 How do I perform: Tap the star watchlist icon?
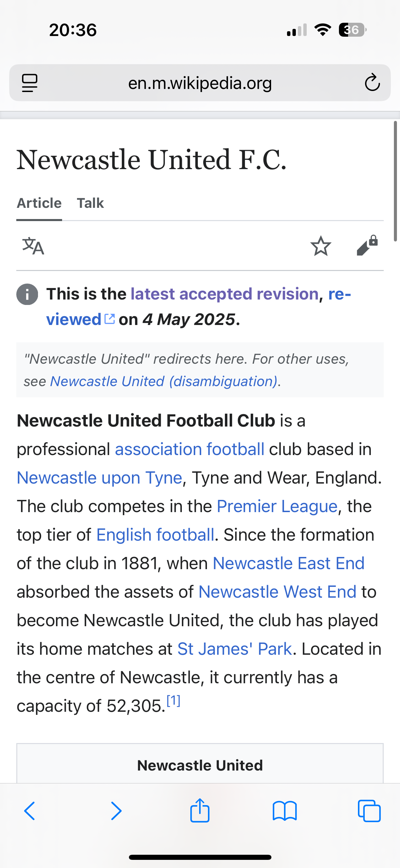321,246
